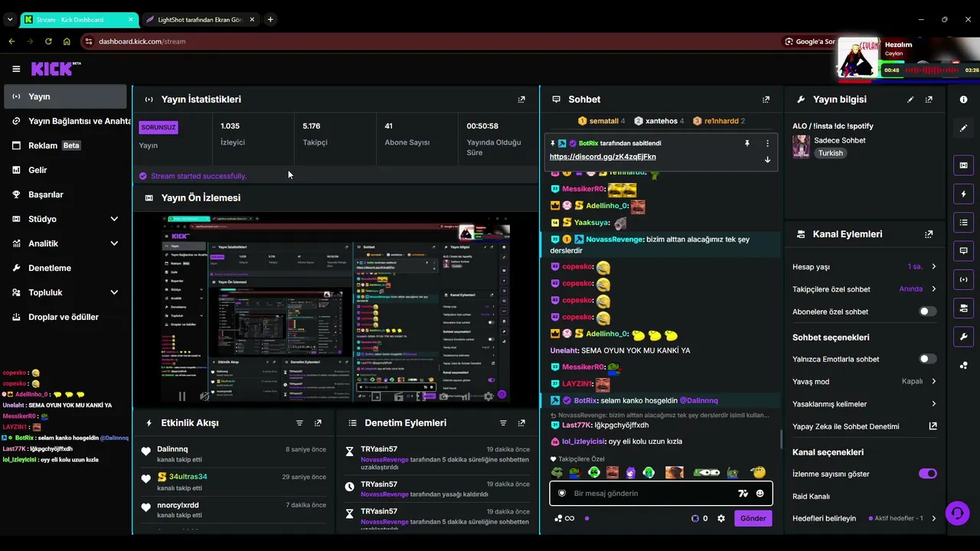Reload the page in the browser
Viewport: 980px width, 551px height.
tap(48, 41)
